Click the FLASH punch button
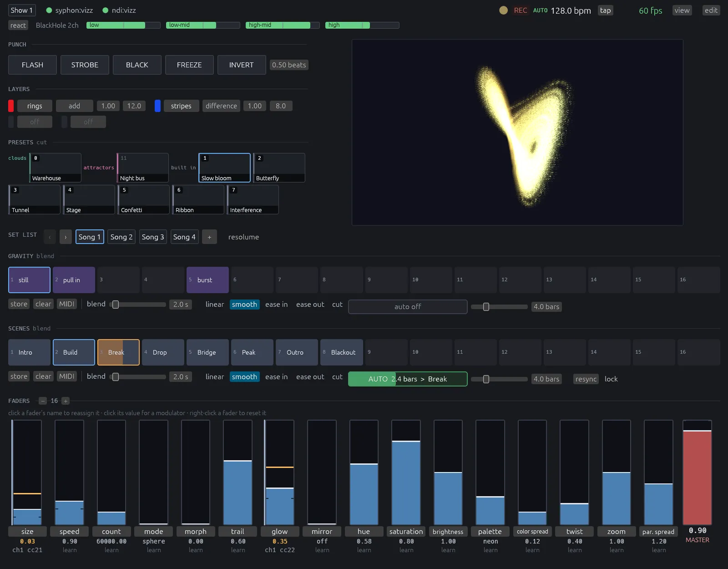This screenshot has height=569, width=728. (32, 65)
